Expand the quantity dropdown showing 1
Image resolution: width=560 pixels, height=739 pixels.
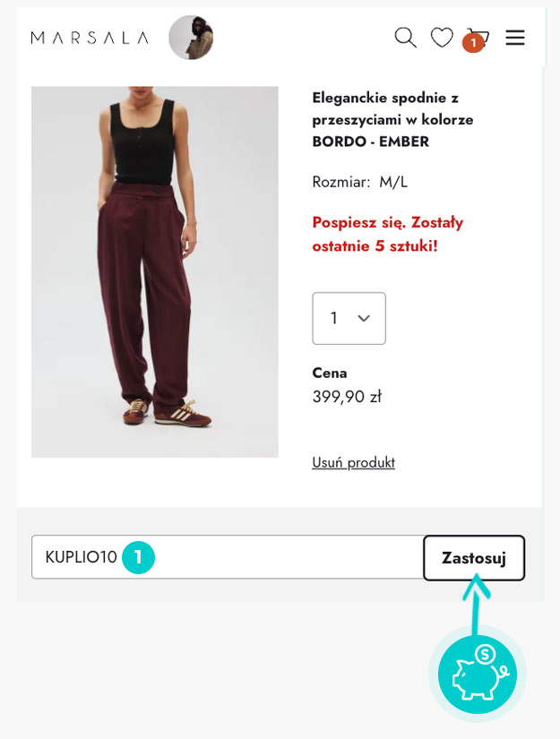349,318
